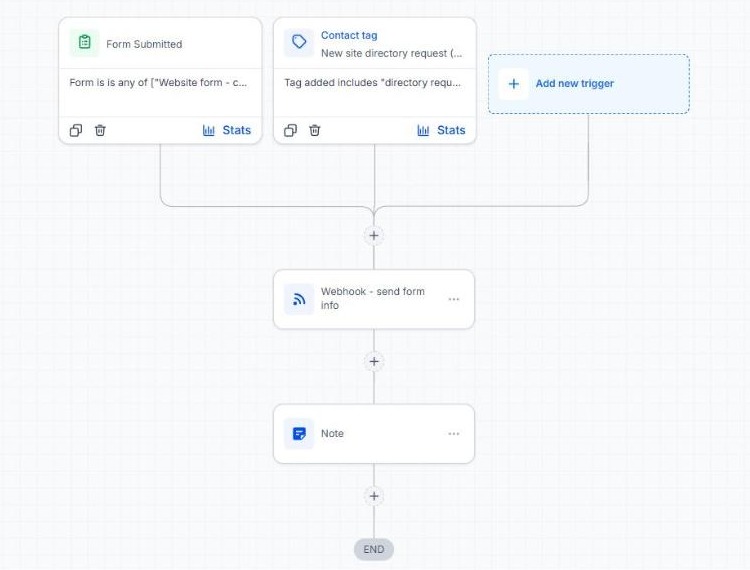The height and width of the screenshot is (570, 750).
Task: Add a step below the Note action
Action: (374, 496)
